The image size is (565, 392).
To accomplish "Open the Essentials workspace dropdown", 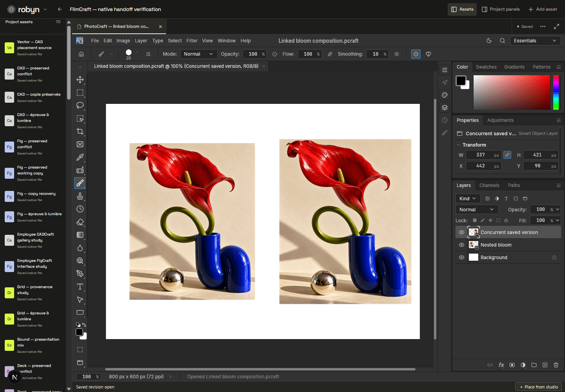I will (x=535, y=41).
